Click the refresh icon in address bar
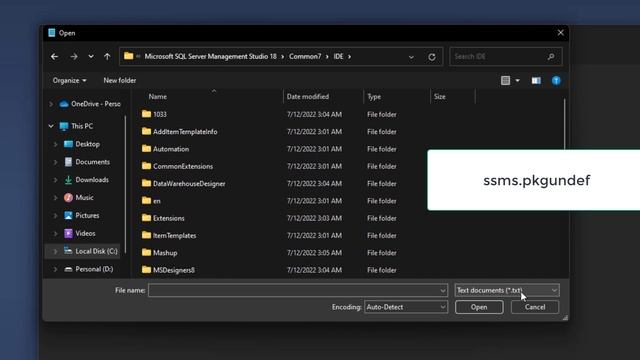 tap(432, 57)
